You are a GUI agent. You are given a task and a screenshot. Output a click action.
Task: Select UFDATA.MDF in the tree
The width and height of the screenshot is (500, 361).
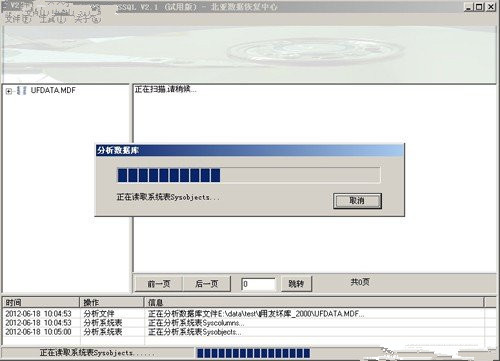coord(53,90)
